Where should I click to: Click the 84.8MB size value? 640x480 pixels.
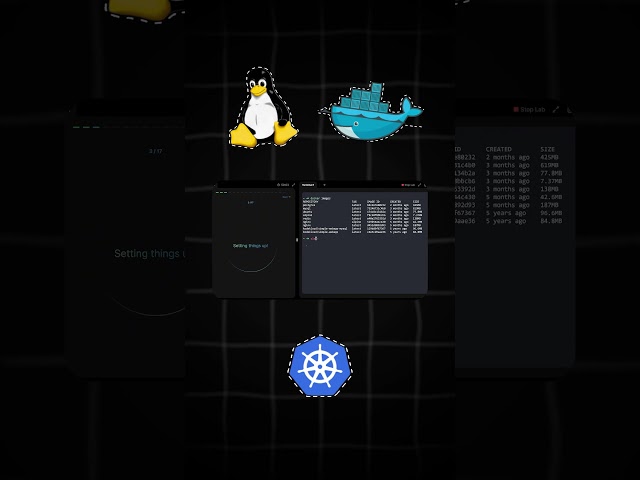coord(551,221)
